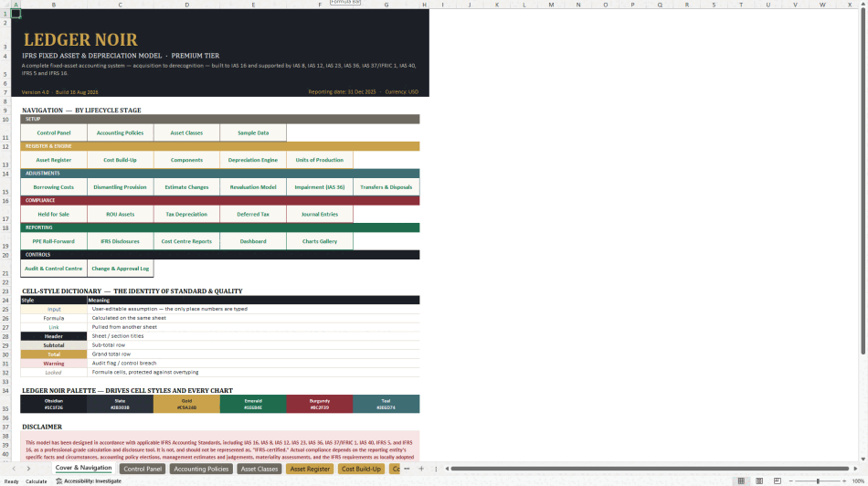The height and width of the screenshot is (486, 868).
Task: Open the Asset Register sheet tab
Action: (x=310, y=469)
